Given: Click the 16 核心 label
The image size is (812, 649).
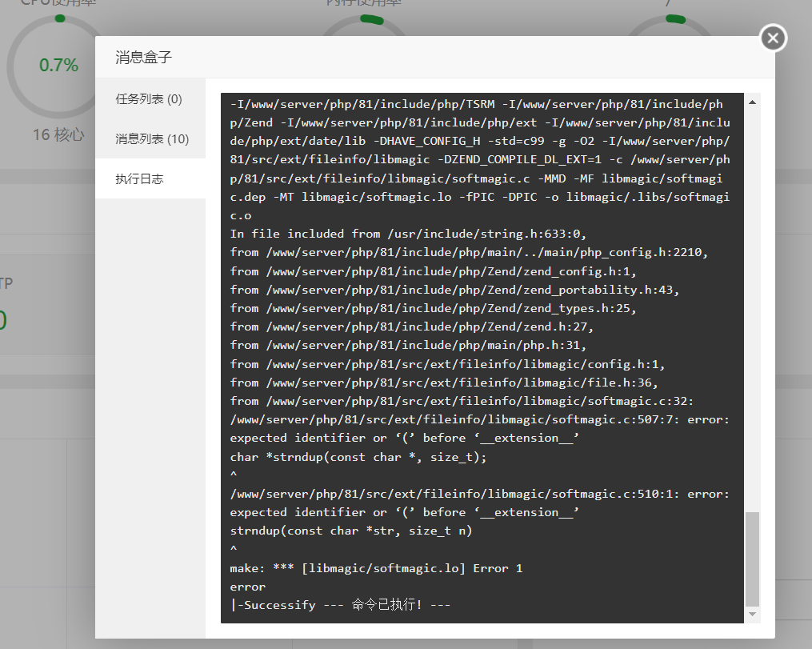Looking at the screenshot, I should click(58, 135).
